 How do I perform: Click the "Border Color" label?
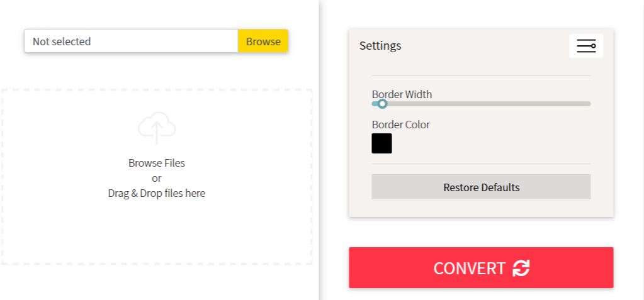click(401, 125)
